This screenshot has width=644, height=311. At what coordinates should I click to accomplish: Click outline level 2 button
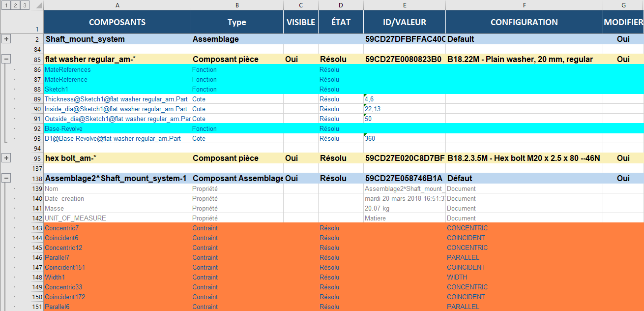15,5
